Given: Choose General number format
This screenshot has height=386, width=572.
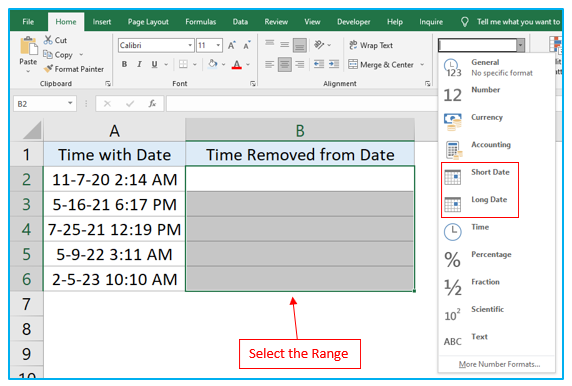Looking at the screenshot, I should [x=496, y=67].
